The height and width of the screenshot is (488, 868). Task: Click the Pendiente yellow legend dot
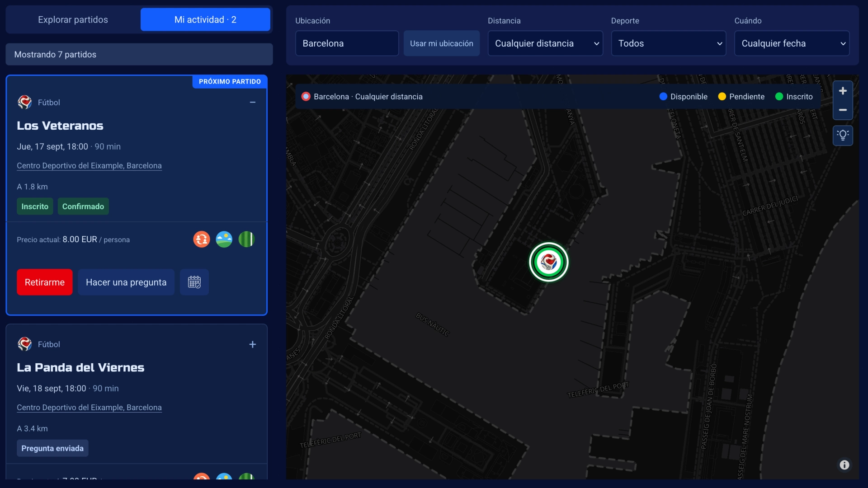click(722, 96)
